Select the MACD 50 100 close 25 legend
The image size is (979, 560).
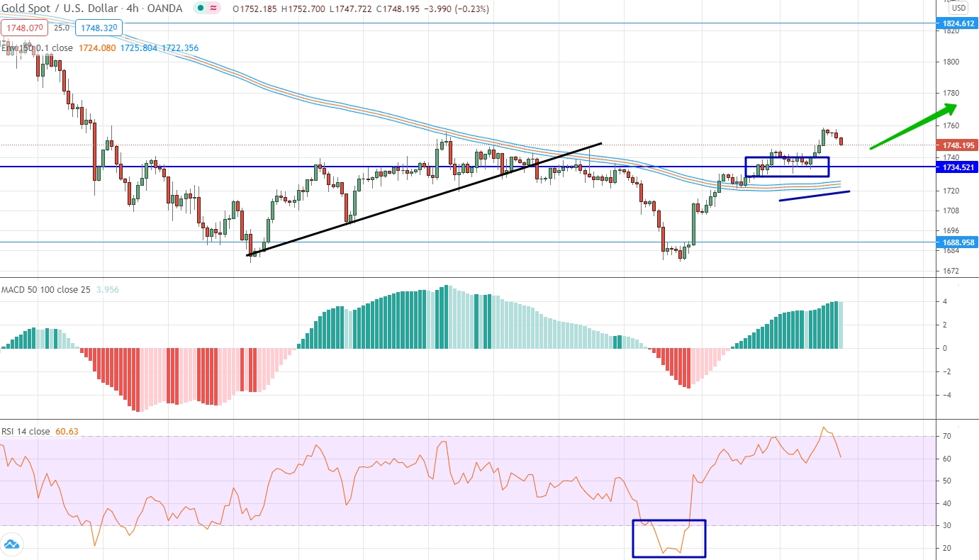pos(45,290)
